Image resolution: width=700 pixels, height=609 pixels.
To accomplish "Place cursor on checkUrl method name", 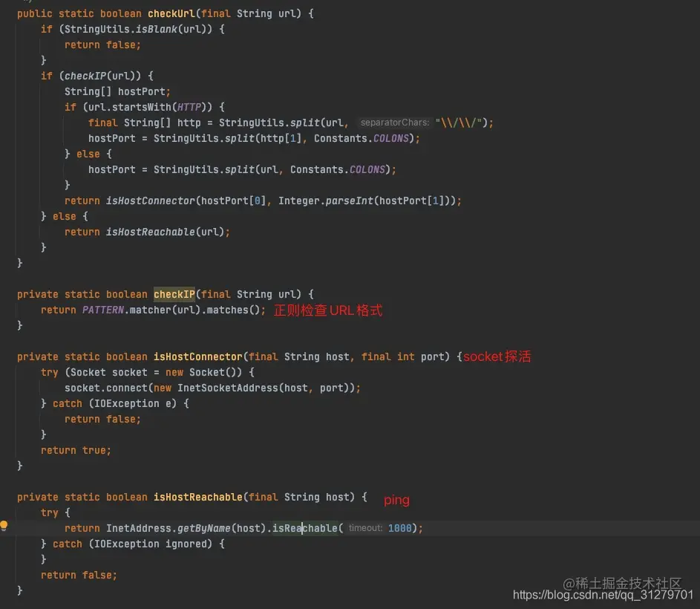I will 171,13.
